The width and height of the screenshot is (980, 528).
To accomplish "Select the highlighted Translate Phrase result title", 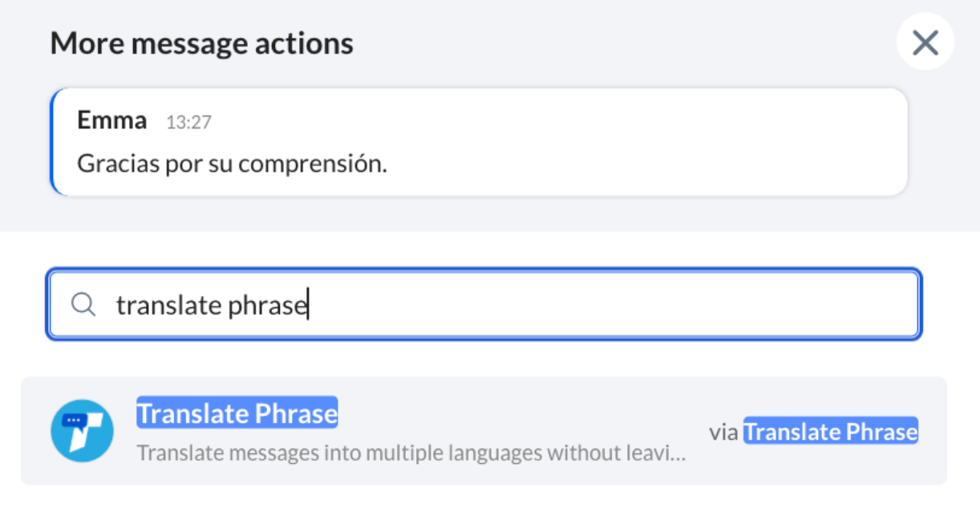I will pyautogui.click(x=237, y=413).
